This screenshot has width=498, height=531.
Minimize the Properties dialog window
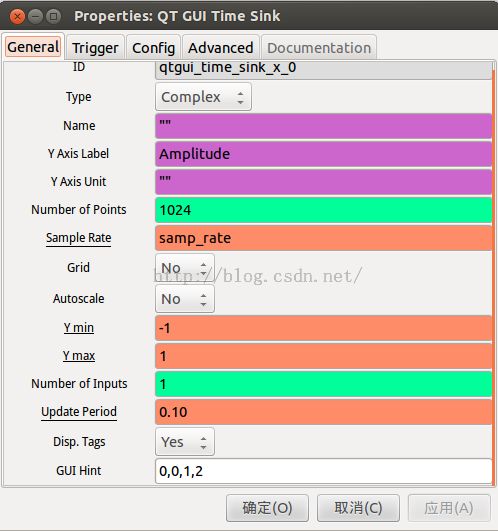click(x=35, y=16)
